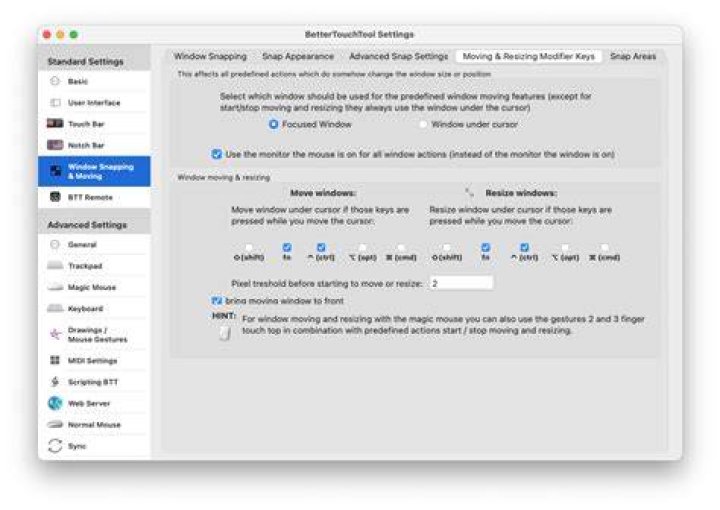Click the Drawings / Mouse Gestures icon
The width and height of the screenshot is (720, 510).
tap(55, 334)
